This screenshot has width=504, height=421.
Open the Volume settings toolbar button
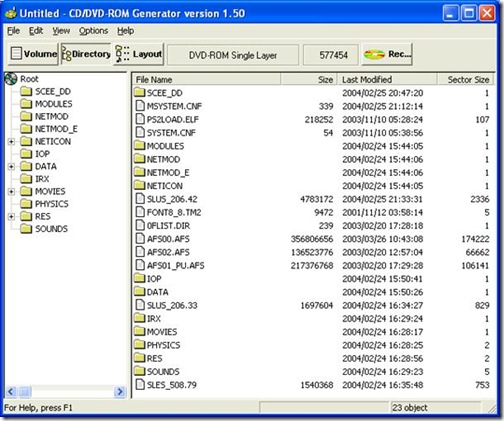(33, 54)
